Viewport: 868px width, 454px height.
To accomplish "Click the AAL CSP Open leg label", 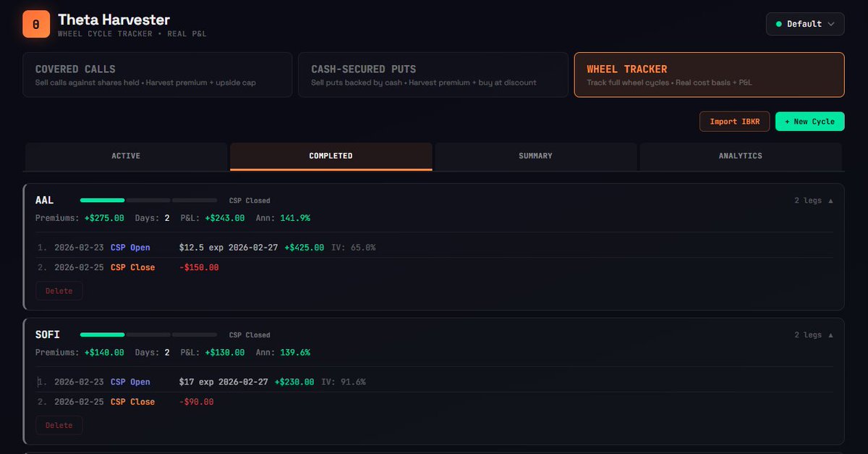I will coord(130,248).
